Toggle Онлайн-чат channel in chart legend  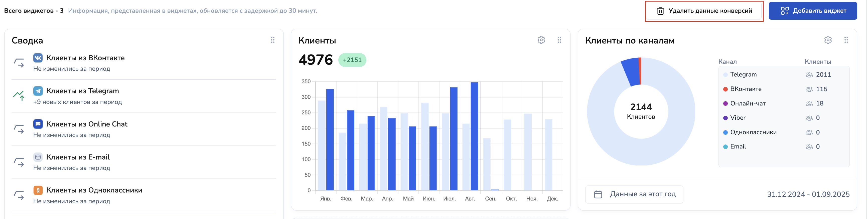[x=747, y=103]
